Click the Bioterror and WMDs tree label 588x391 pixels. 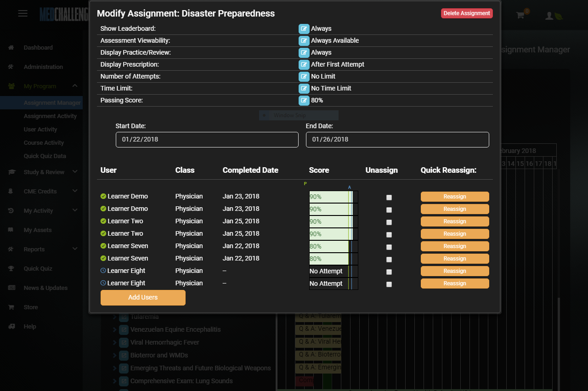pyautogui.click(x=159, y=355)
